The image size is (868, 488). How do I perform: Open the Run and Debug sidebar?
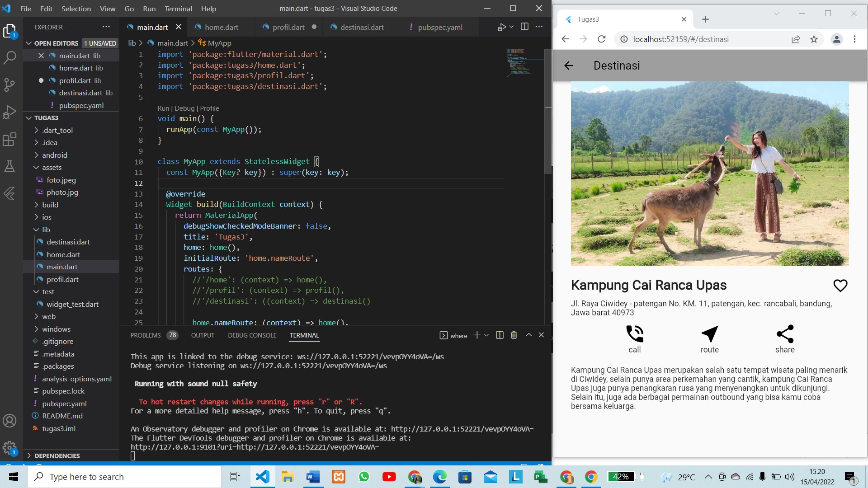(9, 112)
